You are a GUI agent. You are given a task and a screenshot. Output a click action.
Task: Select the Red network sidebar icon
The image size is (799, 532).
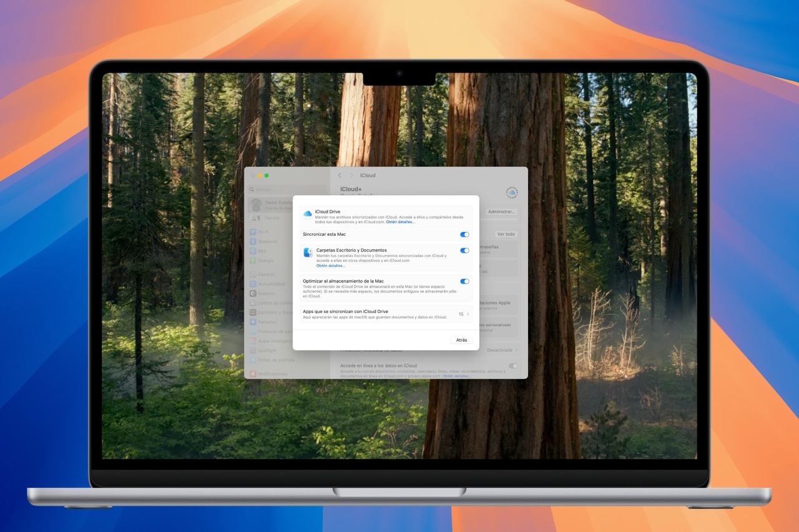coord(253,251)
